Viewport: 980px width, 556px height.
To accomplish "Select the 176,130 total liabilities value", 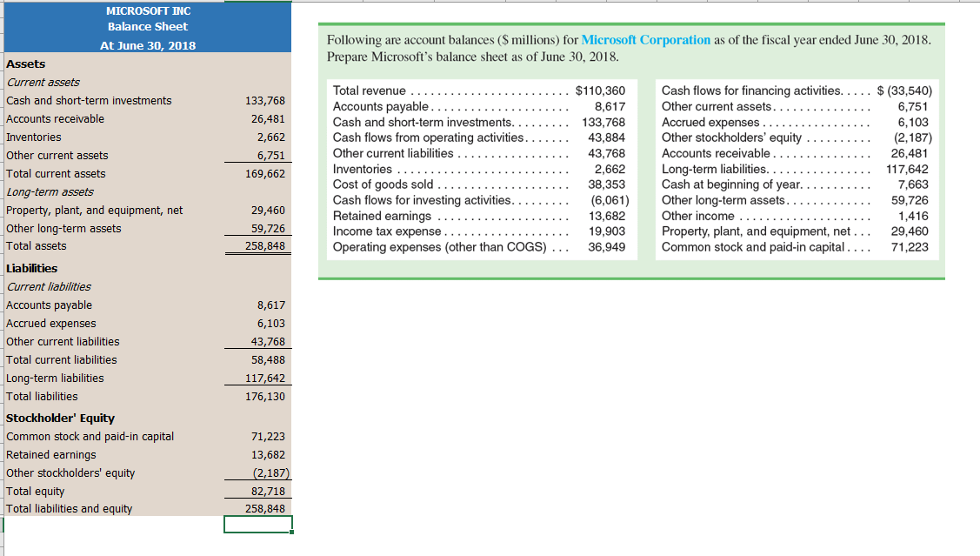I will (x=265, y=397).
